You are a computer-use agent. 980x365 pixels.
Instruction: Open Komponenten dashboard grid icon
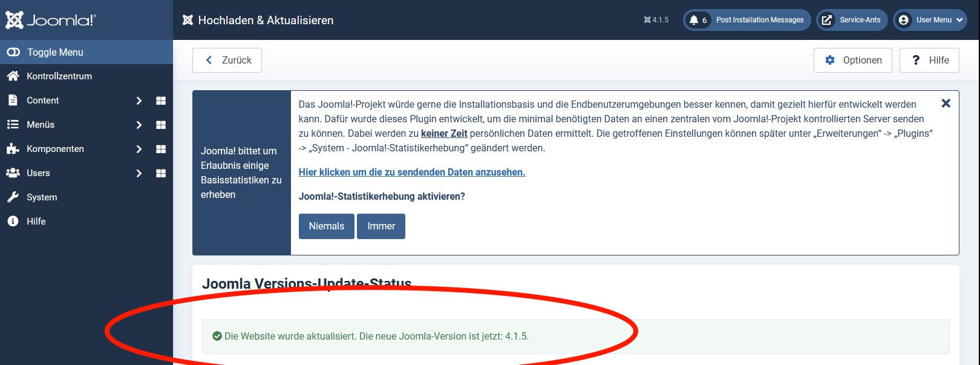point(161,149)
